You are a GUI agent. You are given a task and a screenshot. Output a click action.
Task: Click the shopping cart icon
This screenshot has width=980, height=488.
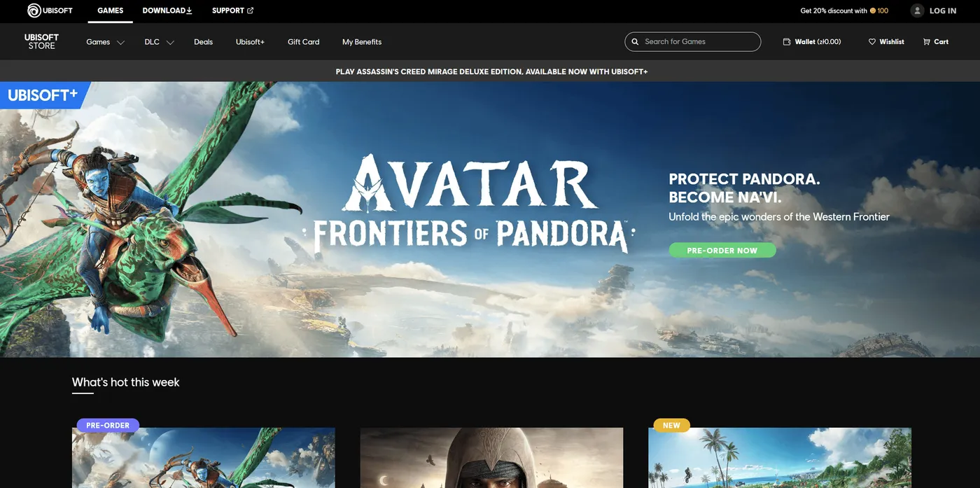927,41
